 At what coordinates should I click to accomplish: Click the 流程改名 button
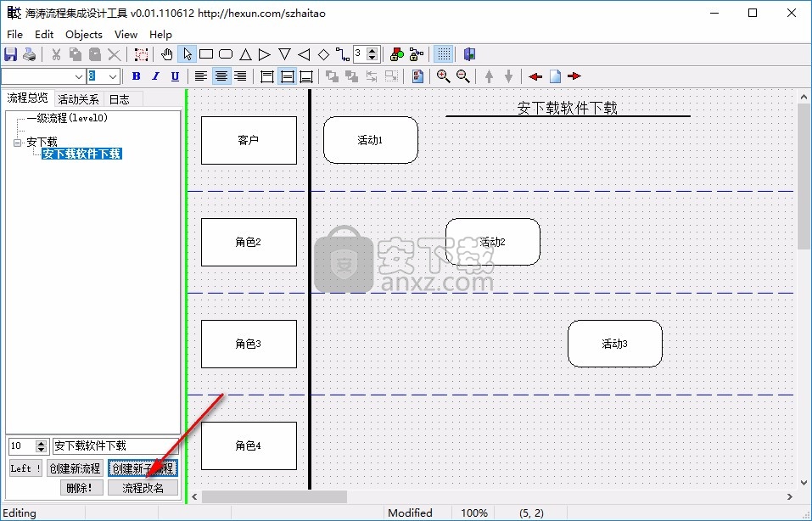click(143, 488)
